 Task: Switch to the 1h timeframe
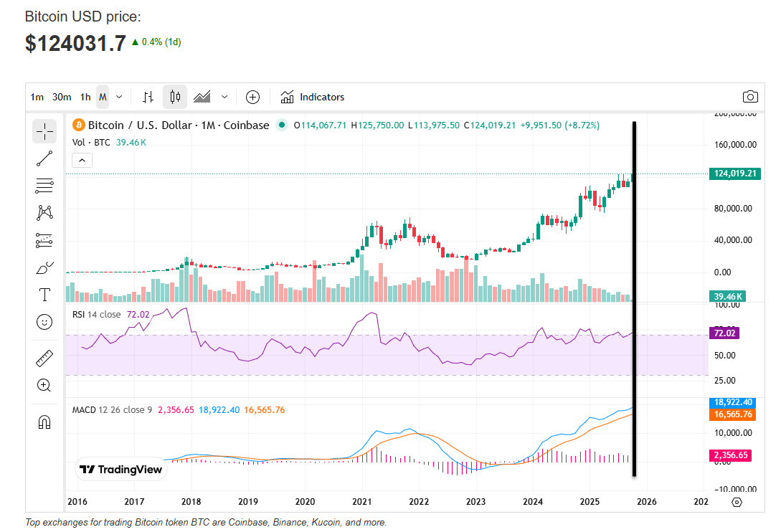(x=85, y=97)
